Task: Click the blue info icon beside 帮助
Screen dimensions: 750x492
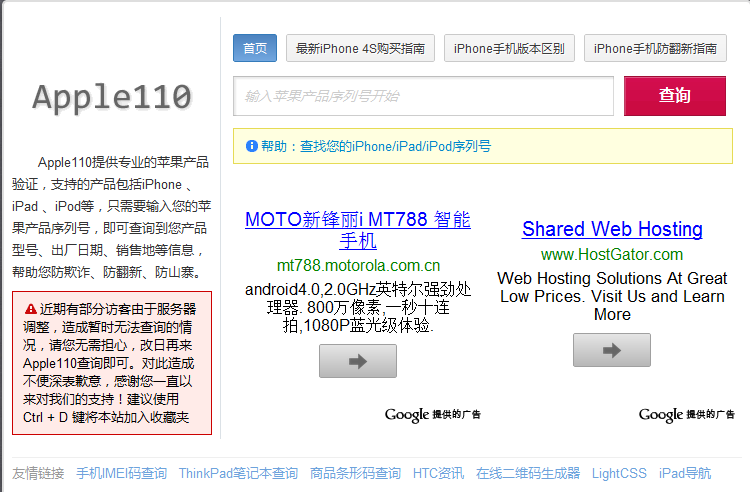Action: (252, 146)
